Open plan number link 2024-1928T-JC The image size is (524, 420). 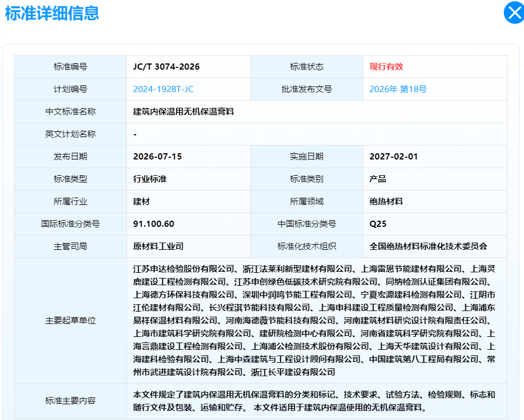pyautogui.click(x=163, y=89)
